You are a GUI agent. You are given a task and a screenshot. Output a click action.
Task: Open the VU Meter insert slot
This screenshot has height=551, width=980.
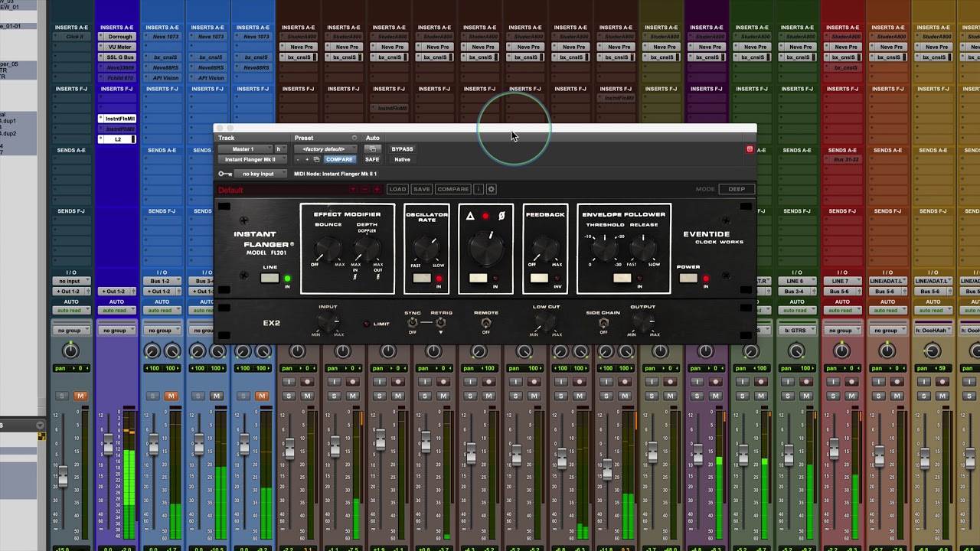(x=116, y=47)
